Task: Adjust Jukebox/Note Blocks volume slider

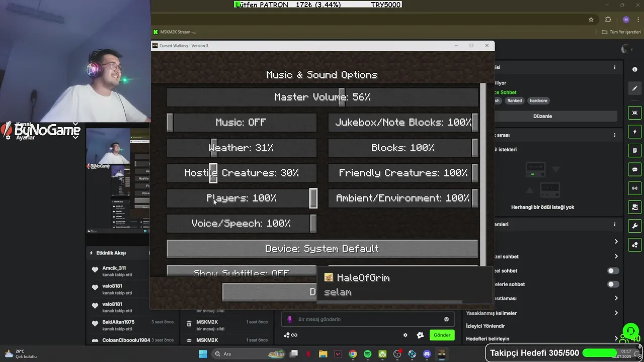Action: tap(403, 122)
